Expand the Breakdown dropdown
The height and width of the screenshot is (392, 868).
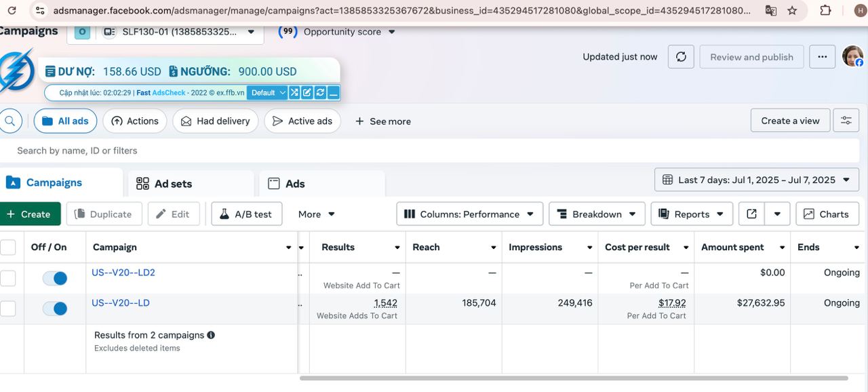[x=597, y=214]
